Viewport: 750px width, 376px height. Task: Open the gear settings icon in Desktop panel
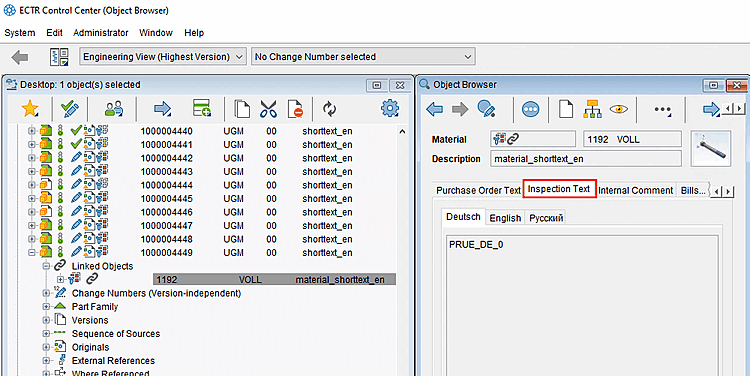(390, 109)
